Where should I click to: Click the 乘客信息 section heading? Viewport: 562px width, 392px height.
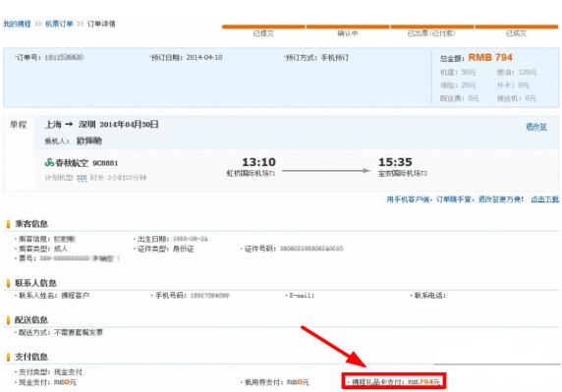(31, 224)
